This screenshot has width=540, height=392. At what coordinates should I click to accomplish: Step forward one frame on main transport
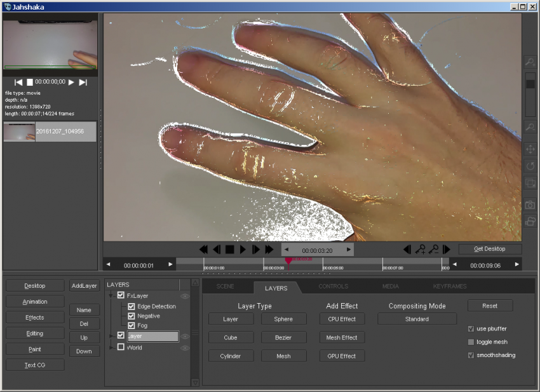255,249
